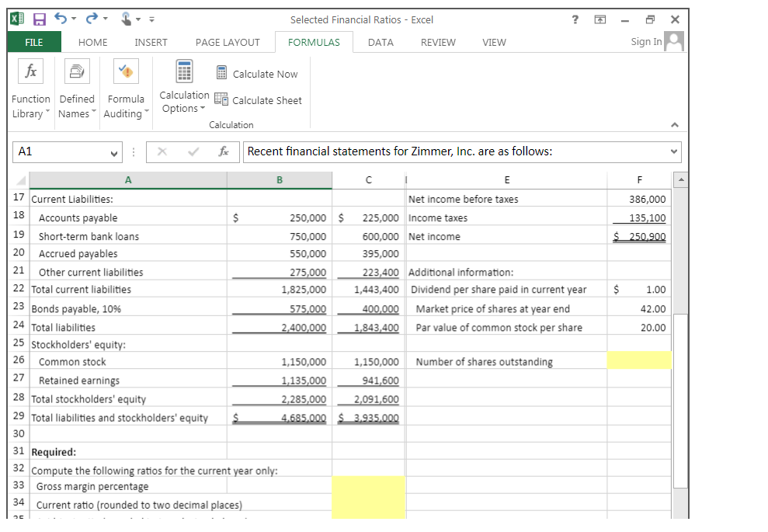Click the Insert Function fx button
The height and width of the screenshot is (532, 768).
coord(224,152)
